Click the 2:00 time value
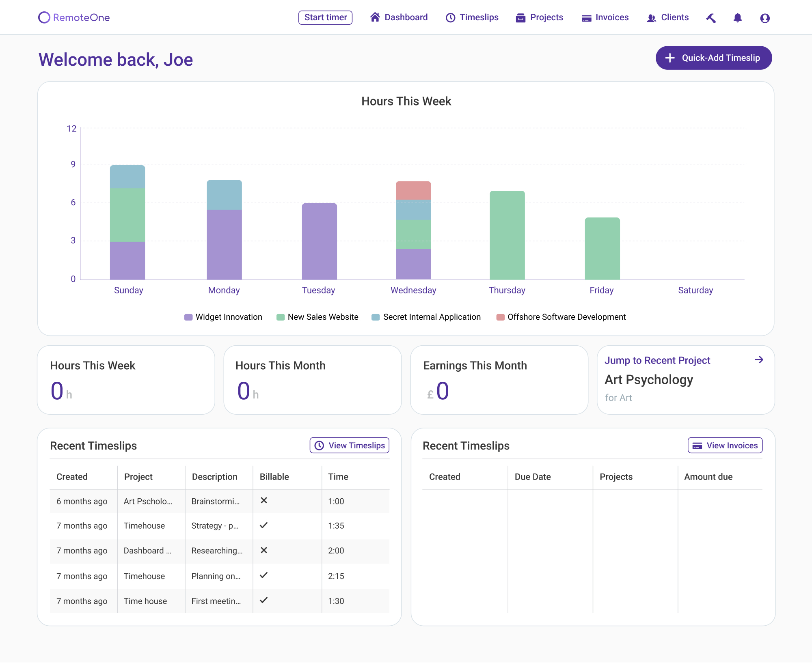812x663 pixels. click(x=336, y=551)
